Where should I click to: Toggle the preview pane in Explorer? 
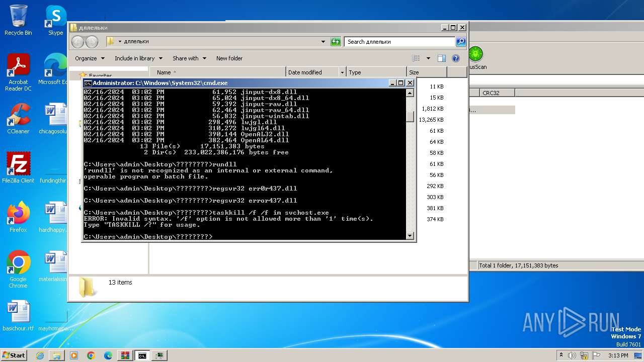tap(441, 58)
